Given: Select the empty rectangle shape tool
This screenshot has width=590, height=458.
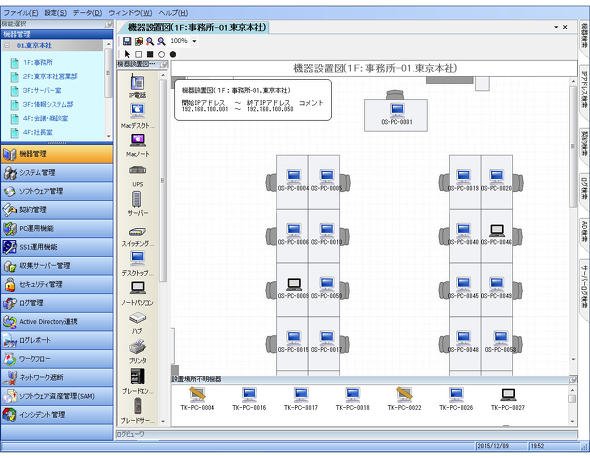Looking at the screenshot, I should click(x=138, y=54).
